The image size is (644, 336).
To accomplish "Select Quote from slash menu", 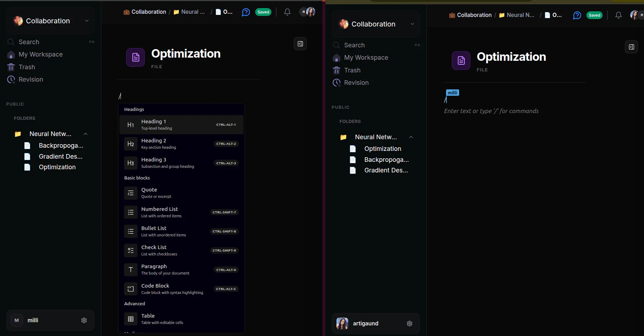I will click(181, 193).
